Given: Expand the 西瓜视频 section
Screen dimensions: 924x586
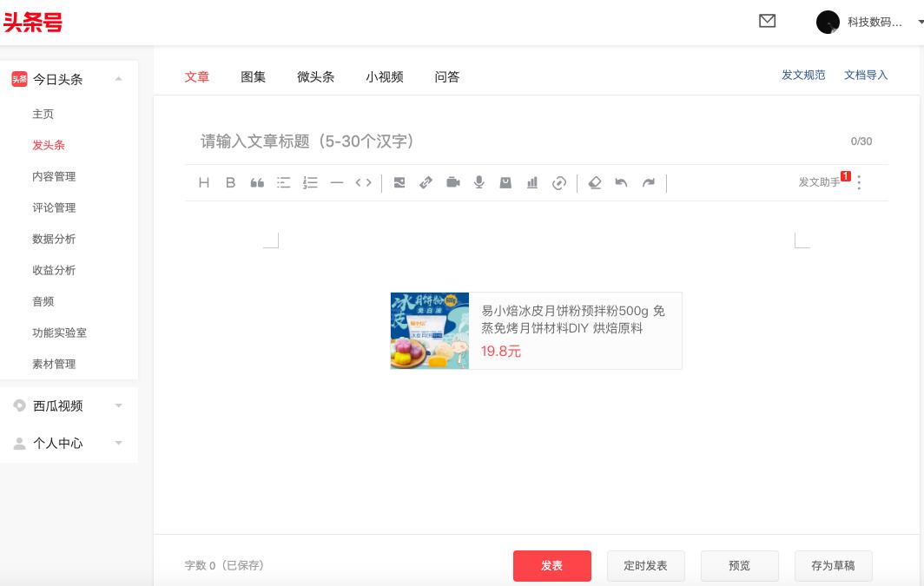Looking at the screenshot, I should [x=119, y=405].
